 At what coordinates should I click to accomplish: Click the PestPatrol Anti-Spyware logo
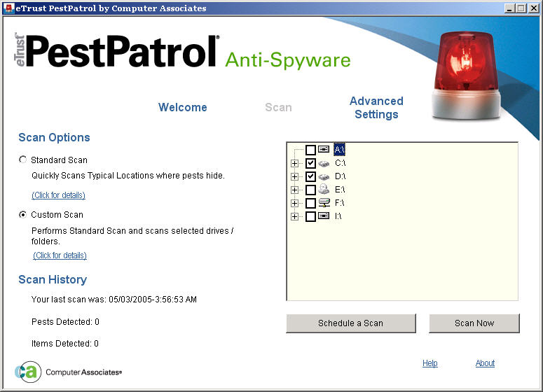(x=183, y=51)
